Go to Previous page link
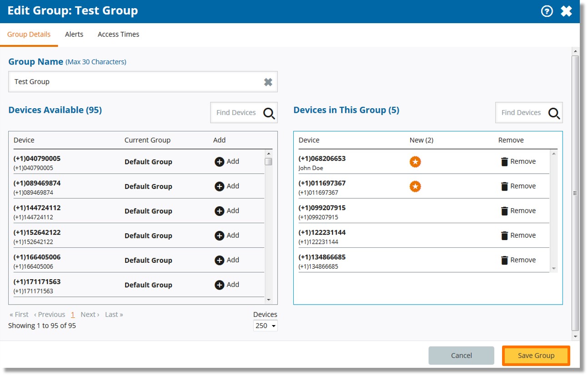The height and width of the screenshot is (376, 588). click(50, 315)
